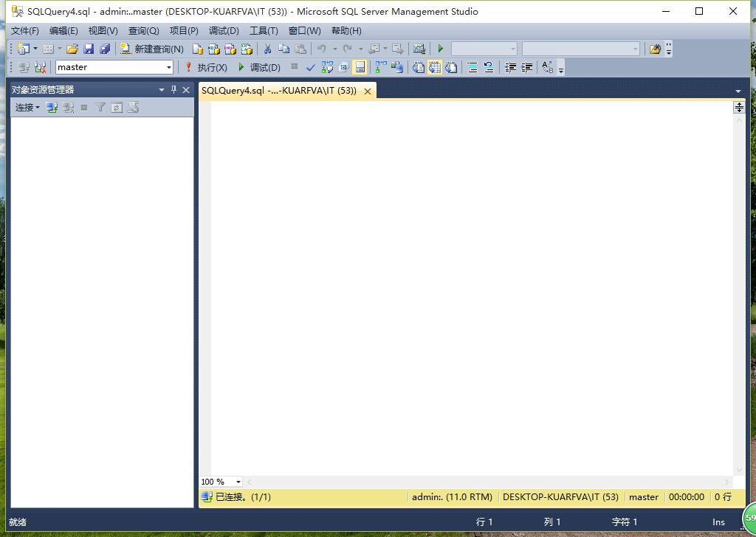Open the 帮助(H) menu
756x537 pixels.
[x=346, y=31]
